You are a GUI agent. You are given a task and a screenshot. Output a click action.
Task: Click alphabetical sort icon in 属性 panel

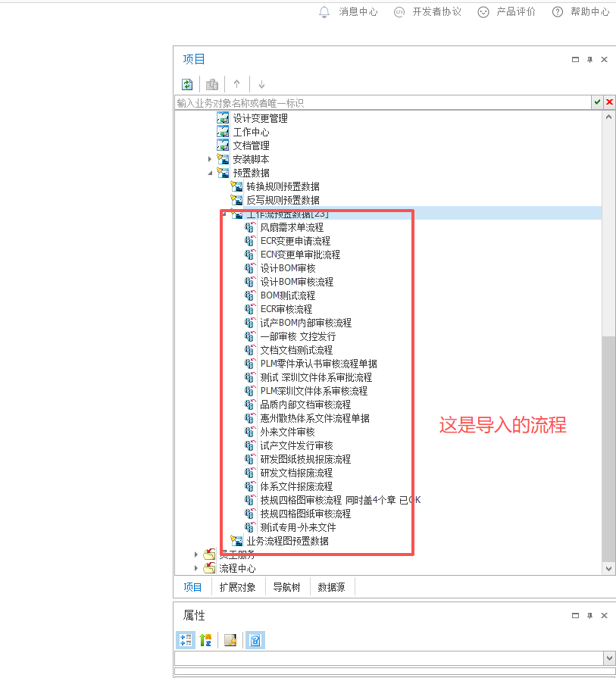[x=205, y=640]
